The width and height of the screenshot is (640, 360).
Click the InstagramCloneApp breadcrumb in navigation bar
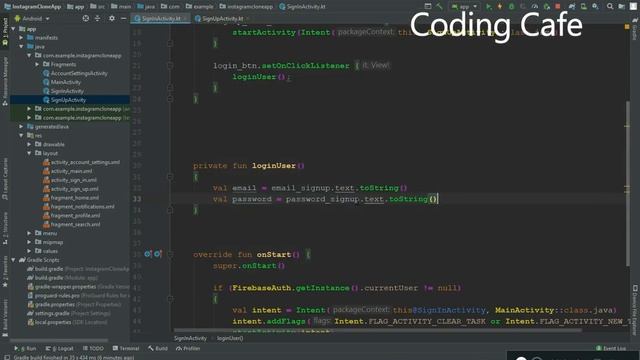point(33,7)
